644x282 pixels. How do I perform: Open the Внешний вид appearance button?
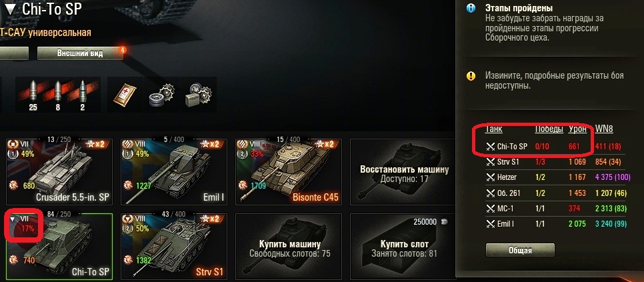tap(80, 53)
